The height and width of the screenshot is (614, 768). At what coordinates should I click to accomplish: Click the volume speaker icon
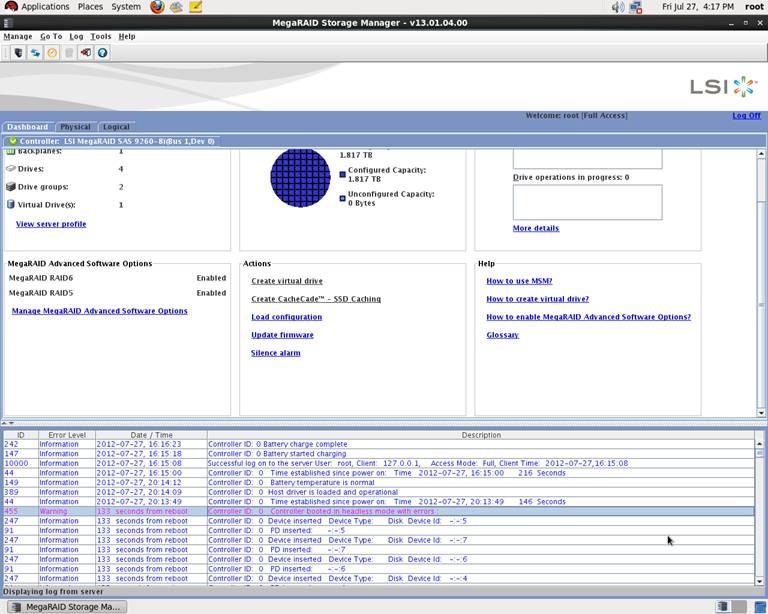(618, 7)
